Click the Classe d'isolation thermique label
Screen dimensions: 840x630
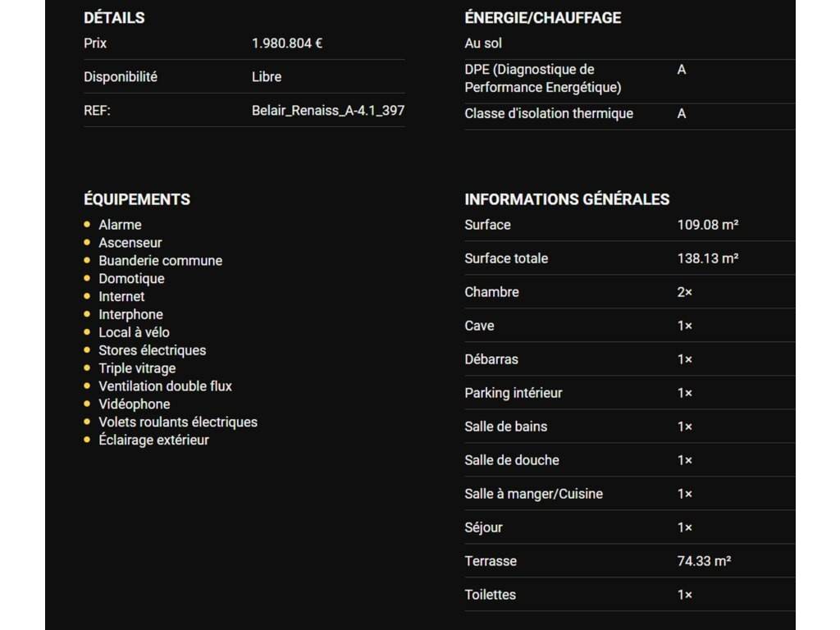coord(549,113)
